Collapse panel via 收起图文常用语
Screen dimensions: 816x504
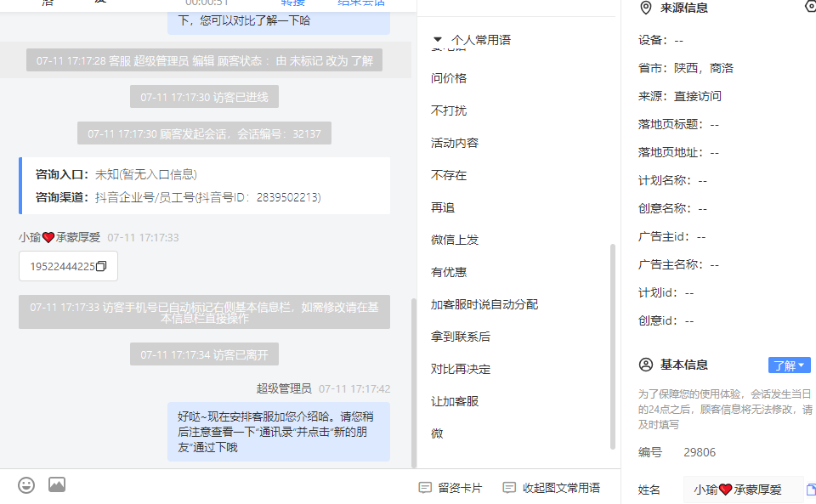pyautogui.click(x=552, y=488)
